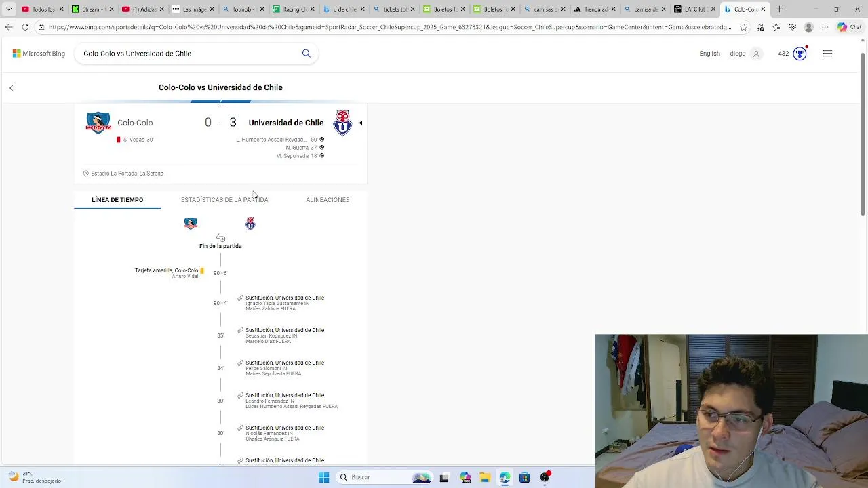This screenshot has width=868, height=488.
Task: Click the page vertical scrollbar
Action: click(x=863, y=136)
